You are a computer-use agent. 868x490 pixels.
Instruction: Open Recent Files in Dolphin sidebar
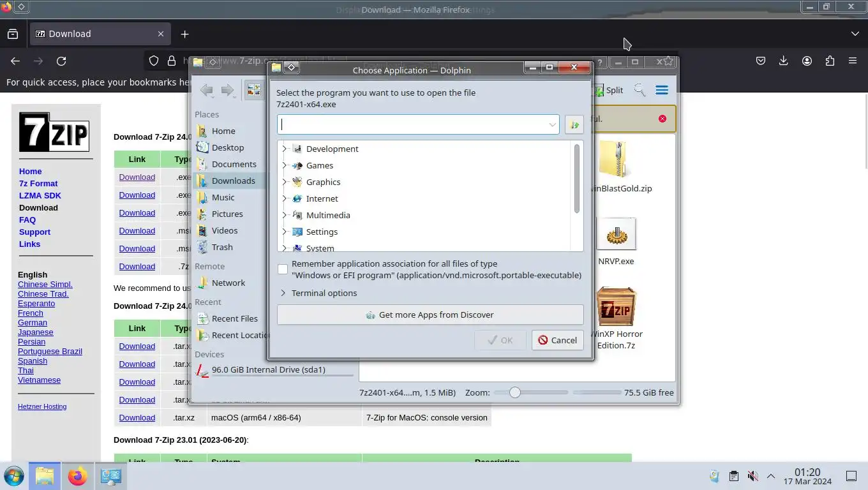(235, 318)
